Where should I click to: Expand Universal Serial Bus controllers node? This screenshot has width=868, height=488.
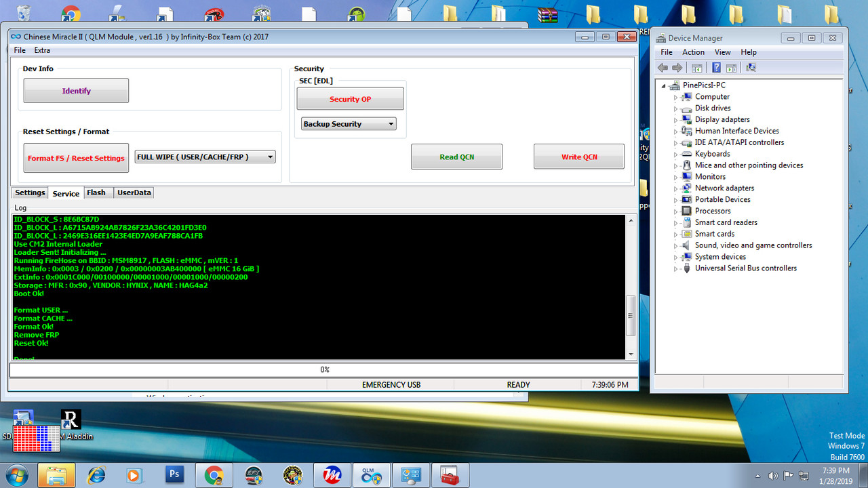click(675, 268)
